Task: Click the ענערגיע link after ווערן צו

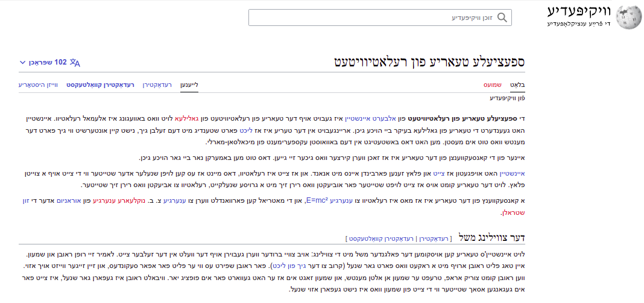Action: point(176,200)
